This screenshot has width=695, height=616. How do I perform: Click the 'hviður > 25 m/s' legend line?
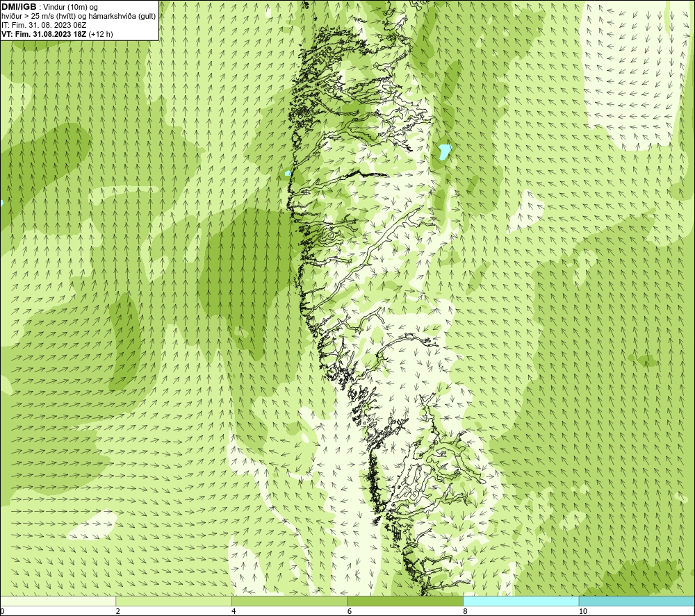point(79,17)
